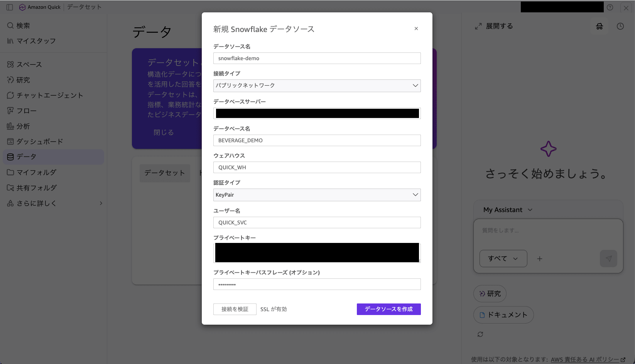Click the マイフォルダ folder icon
Image resolution: width=635 pixels, height=364 pixels.
click(10, 172)
